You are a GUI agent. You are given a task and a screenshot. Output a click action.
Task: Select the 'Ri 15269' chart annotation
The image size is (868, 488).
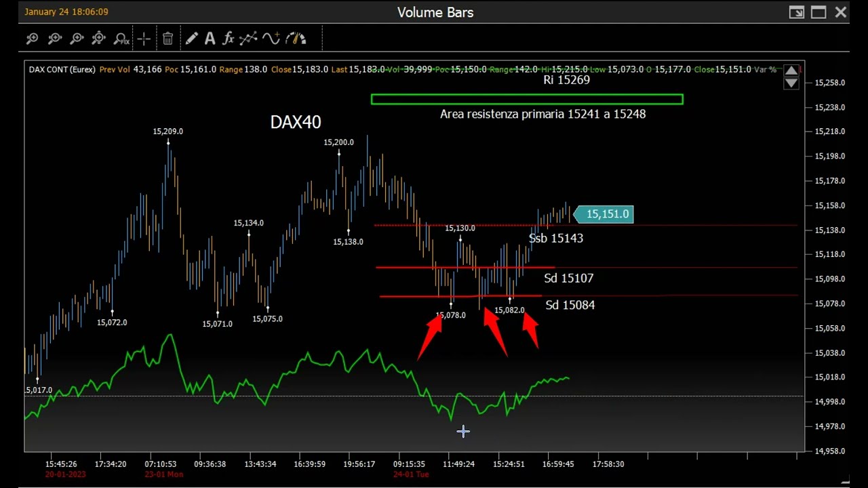566,80
